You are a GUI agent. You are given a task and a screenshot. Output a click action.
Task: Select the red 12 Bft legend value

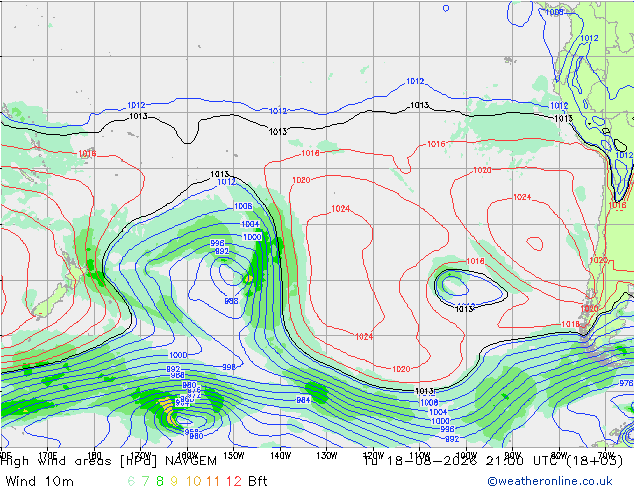[x=234, y=481]
